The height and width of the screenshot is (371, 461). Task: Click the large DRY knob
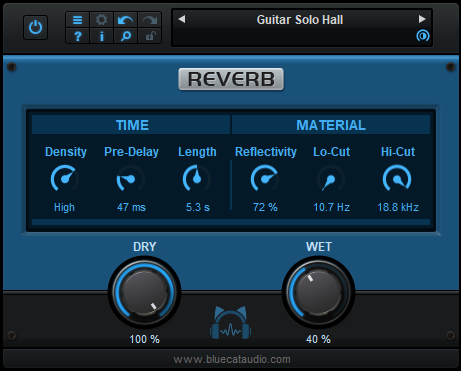(144, 292)
